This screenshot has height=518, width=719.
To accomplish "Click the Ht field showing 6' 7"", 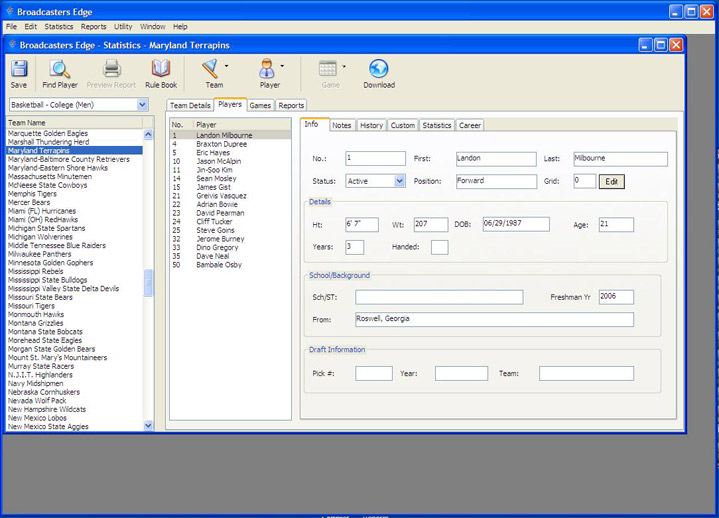I will (362, 225).
